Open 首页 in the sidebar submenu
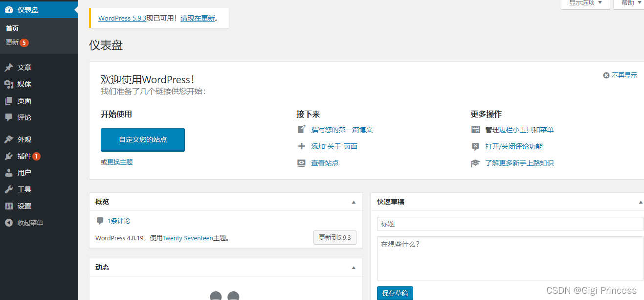Viewport: 644px width, 300px height. pos(12,28)
